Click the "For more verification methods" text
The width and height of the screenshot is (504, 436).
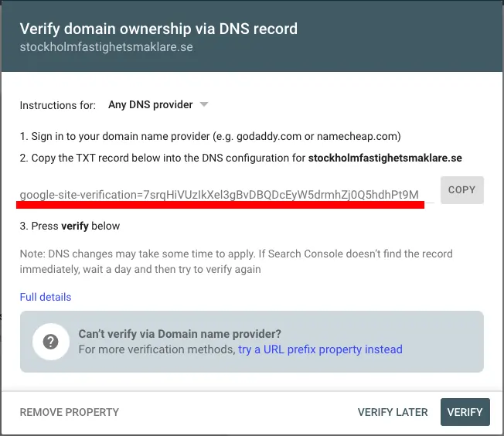click(157, 349)
